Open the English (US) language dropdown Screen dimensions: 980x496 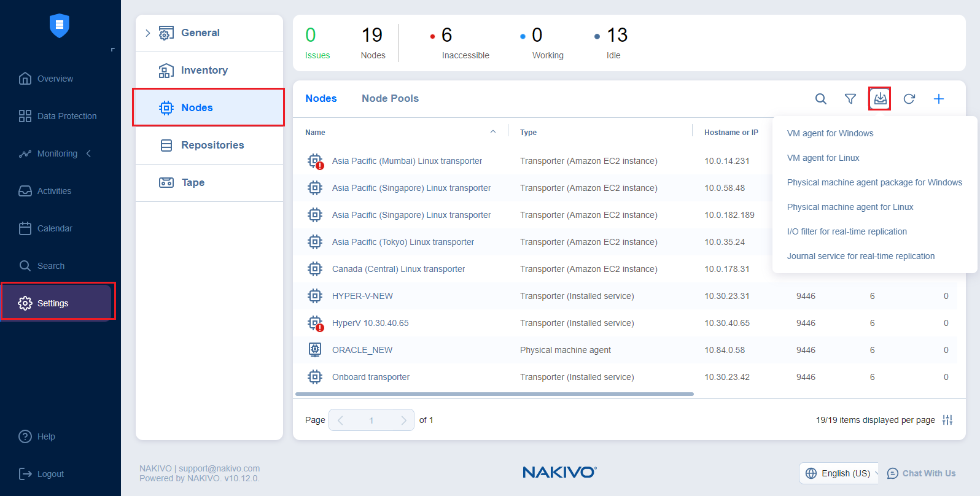pos(839,473)
